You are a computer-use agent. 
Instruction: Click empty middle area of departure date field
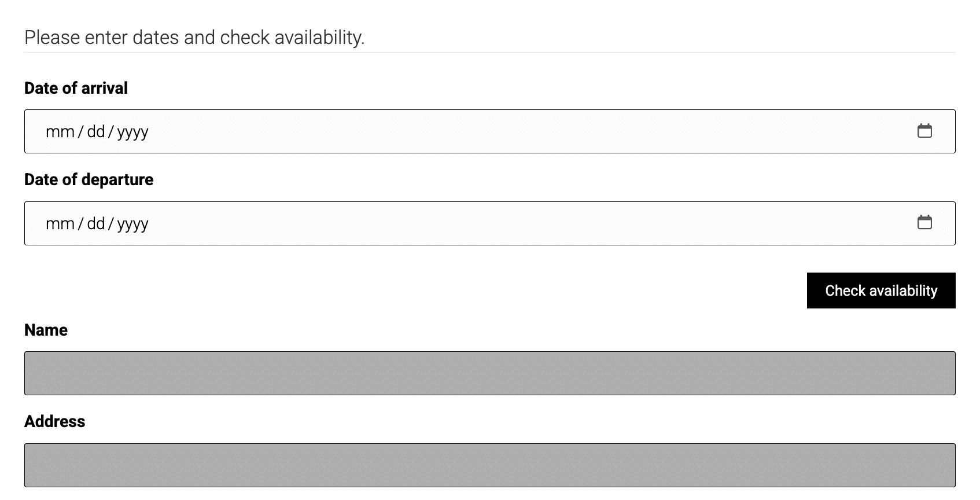point(489,223)
